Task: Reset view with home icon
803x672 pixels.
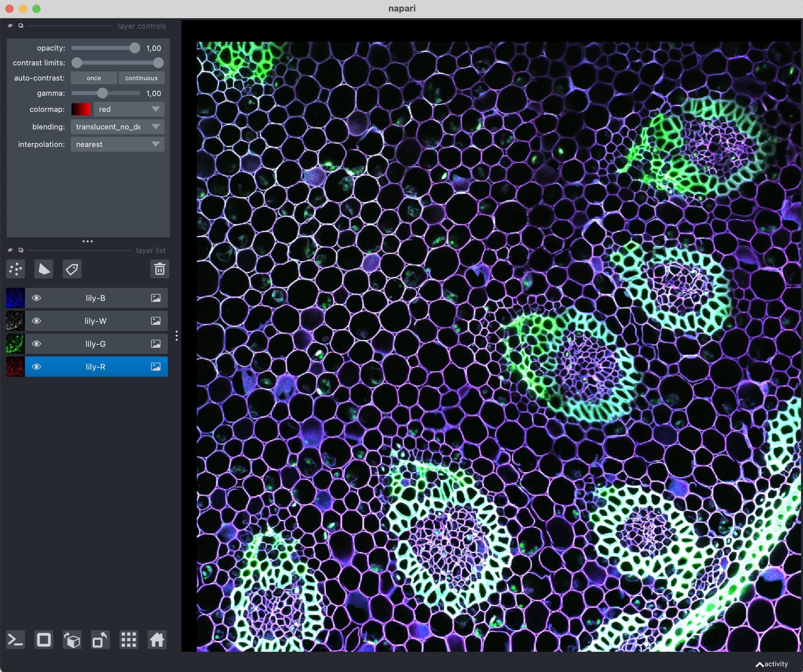Action: 157,640
